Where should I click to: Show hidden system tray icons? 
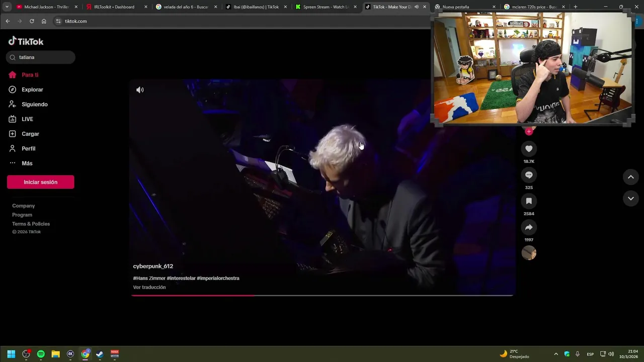point(556,354)
